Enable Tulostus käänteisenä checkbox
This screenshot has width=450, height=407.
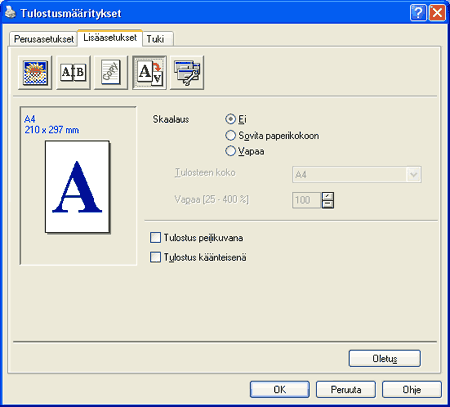coord(155,257)
